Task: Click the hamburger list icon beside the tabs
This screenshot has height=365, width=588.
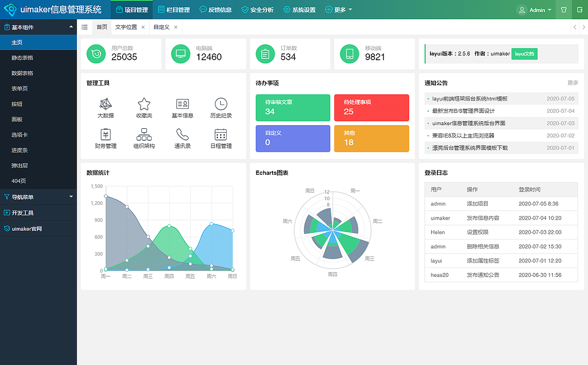Action: click(85, 27)
